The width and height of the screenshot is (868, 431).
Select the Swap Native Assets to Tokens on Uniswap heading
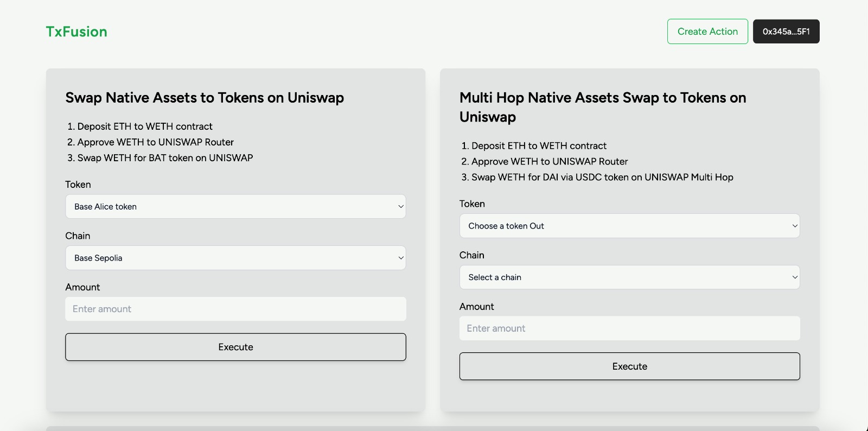tap(205, 98)
